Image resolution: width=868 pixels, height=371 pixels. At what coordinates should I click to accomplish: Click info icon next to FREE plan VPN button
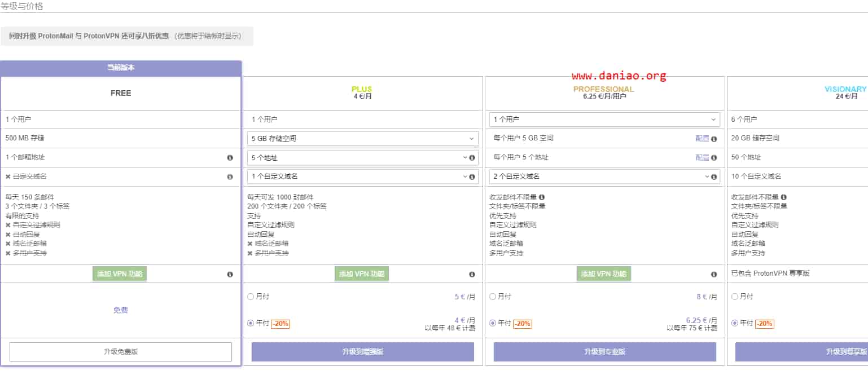230,275
